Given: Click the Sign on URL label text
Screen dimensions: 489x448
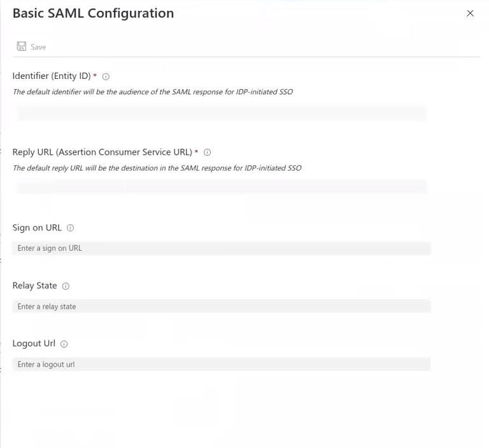Looking at the screenshot, I should pos(37,228).
